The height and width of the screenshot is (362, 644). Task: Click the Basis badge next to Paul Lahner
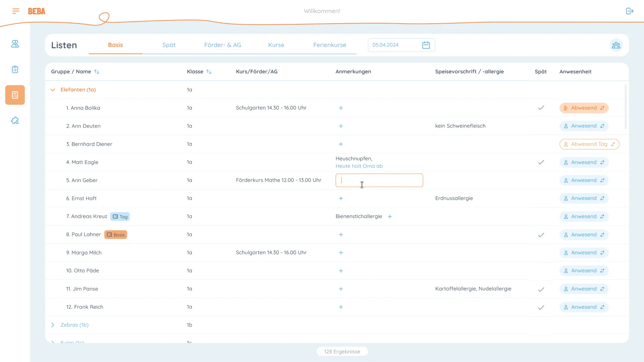point(116,235)
